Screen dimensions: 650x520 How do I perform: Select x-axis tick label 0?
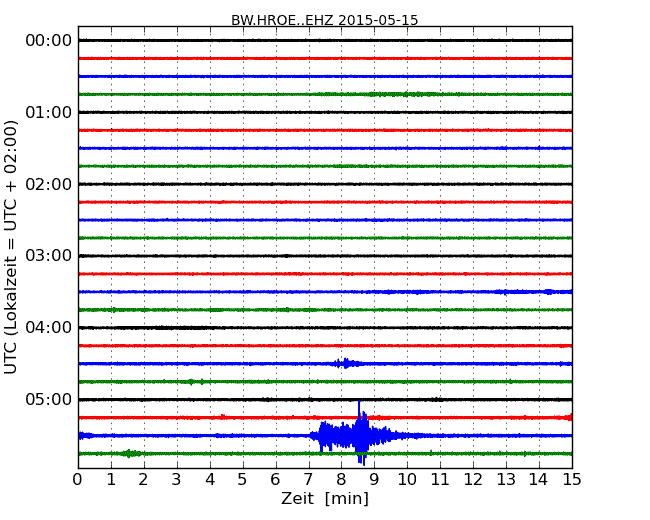tap(78, 480)
